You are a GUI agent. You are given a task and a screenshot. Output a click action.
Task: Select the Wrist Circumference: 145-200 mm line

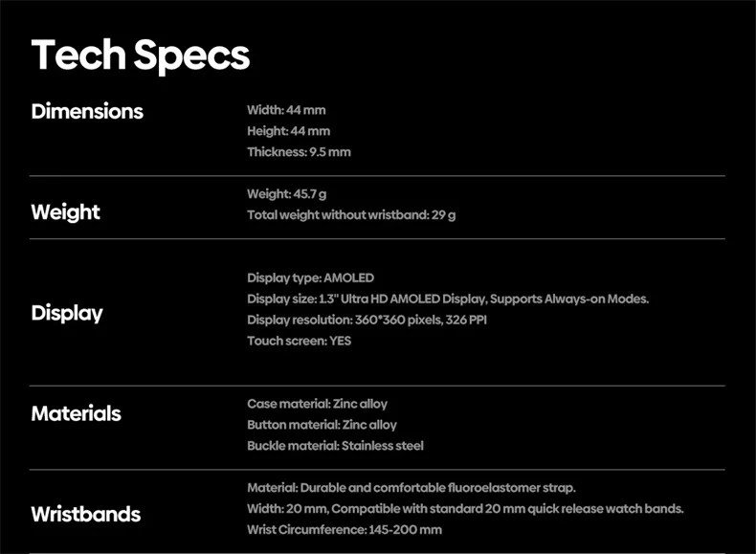pyautogui.click(x=345, y=530)
